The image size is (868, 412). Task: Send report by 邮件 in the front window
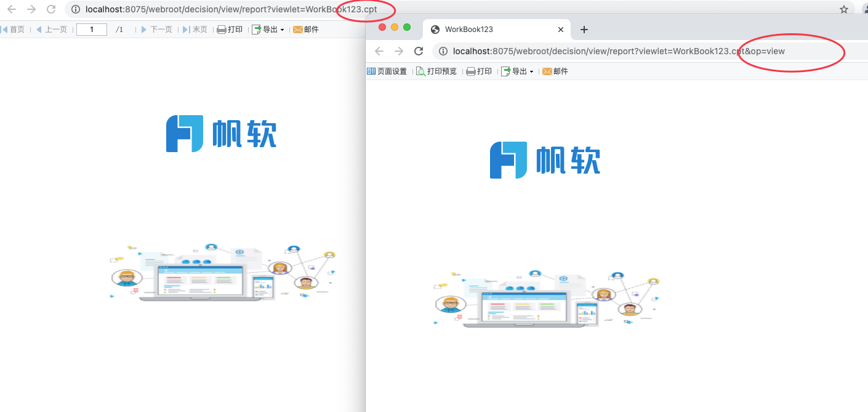pyautogui.click(x=555, y=71)
